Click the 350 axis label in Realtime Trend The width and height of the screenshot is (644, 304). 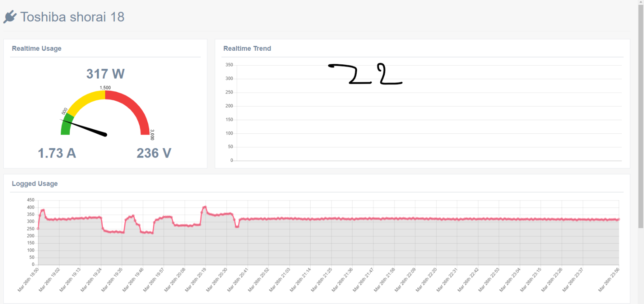click(229, 65)
